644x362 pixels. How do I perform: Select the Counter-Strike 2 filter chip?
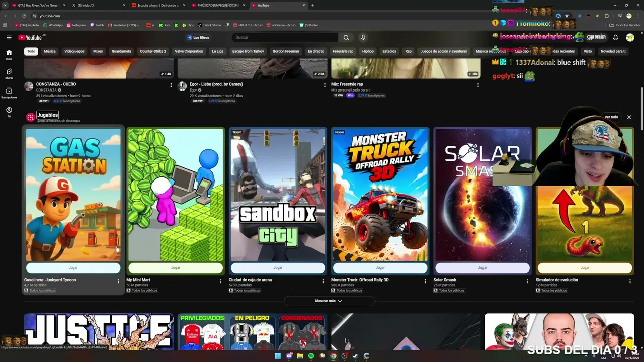coord(153,51)
